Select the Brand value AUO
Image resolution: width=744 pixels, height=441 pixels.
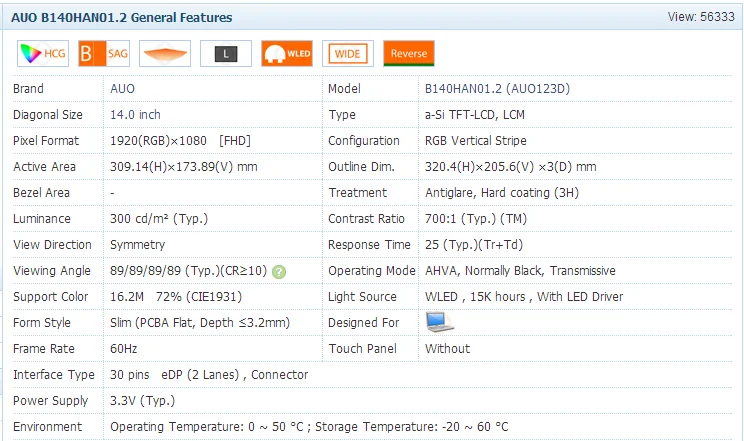122,89
